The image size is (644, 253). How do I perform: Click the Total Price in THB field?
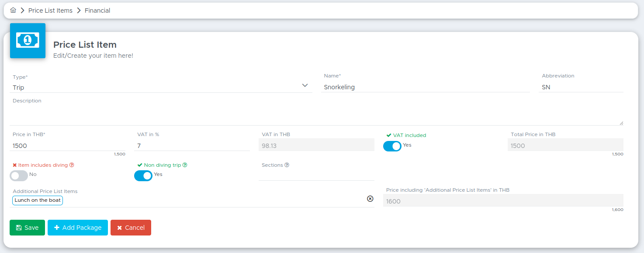point(565,145)
